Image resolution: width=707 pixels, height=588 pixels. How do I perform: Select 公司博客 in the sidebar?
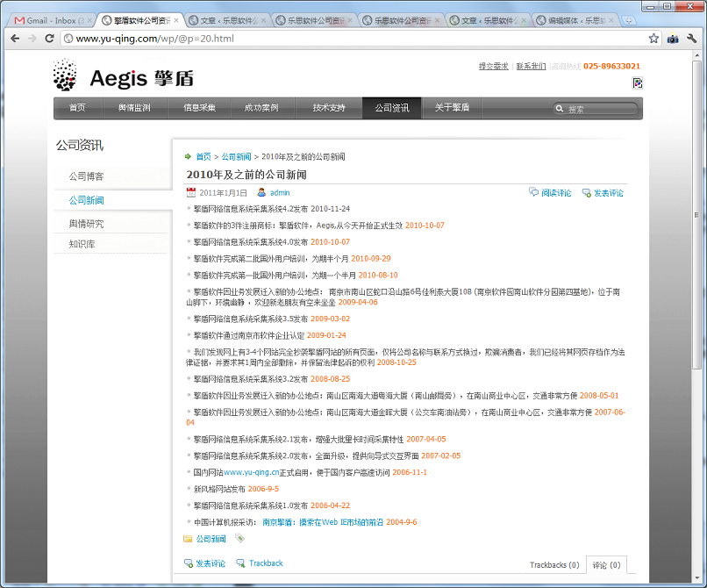(x=86, y=176)
